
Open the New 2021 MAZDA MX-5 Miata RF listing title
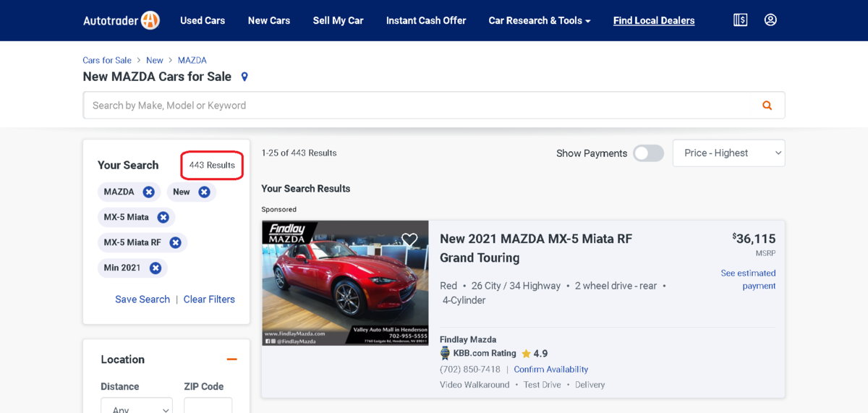(x=536, y=248)
